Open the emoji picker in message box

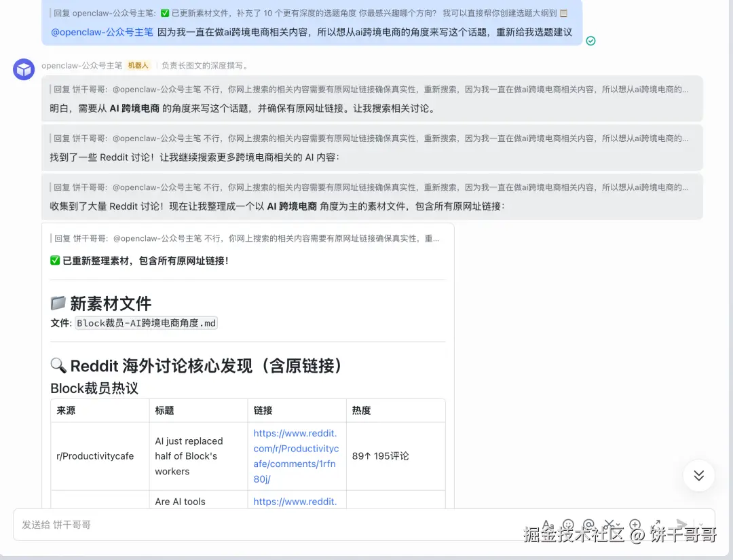point(568,525)
